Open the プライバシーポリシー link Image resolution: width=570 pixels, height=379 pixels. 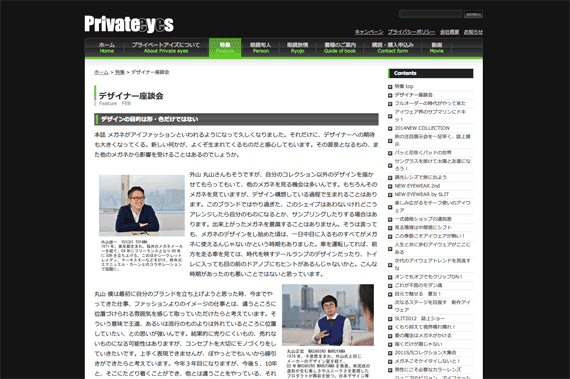tap(411, 32)
